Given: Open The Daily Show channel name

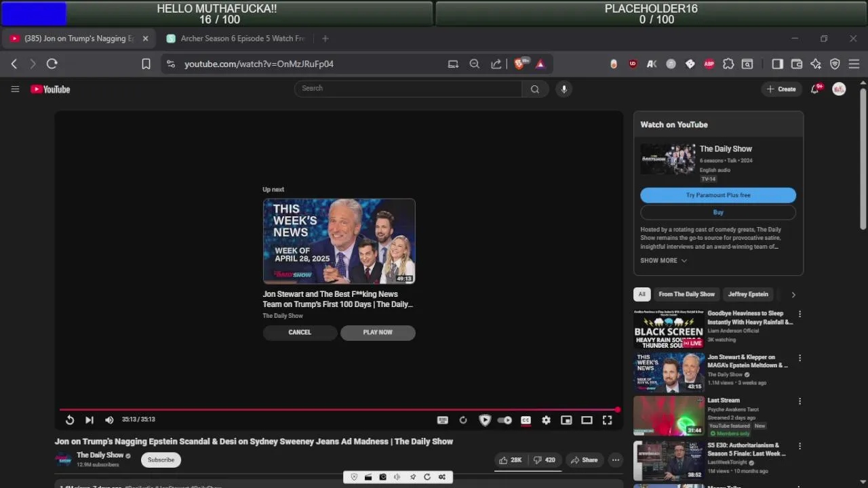Looking at the screenshot, I should [x=100, y=455].
